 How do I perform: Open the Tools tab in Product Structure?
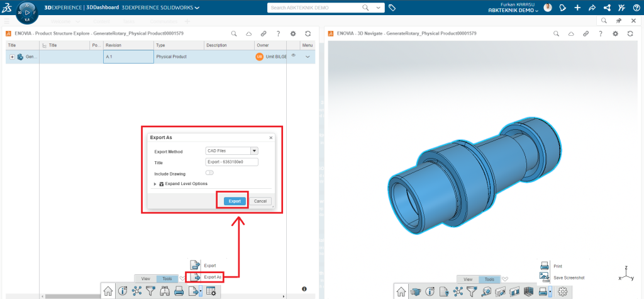(167, 278)
